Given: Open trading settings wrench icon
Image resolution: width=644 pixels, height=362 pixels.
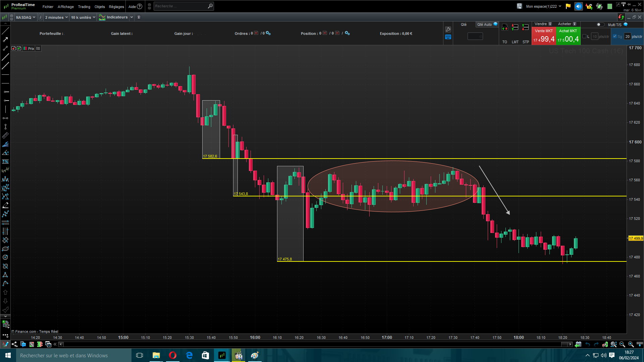Looking at the screenshot, I should pos(448,29).
